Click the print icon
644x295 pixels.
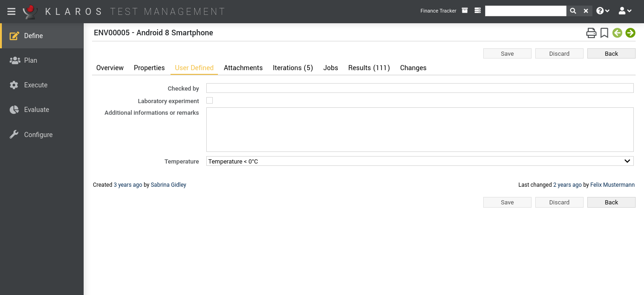coord(591,33)
